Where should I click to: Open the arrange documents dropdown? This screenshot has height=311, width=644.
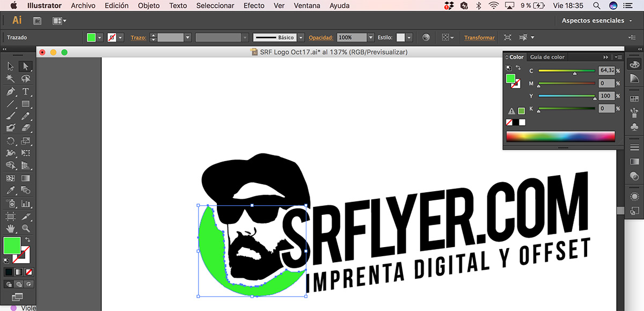point(60,21)
